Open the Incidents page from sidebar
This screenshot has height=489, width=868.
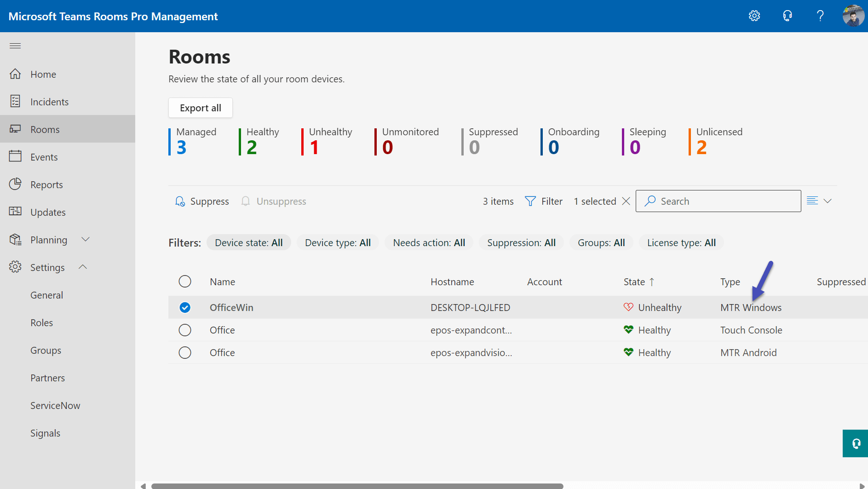pos(49,101)
